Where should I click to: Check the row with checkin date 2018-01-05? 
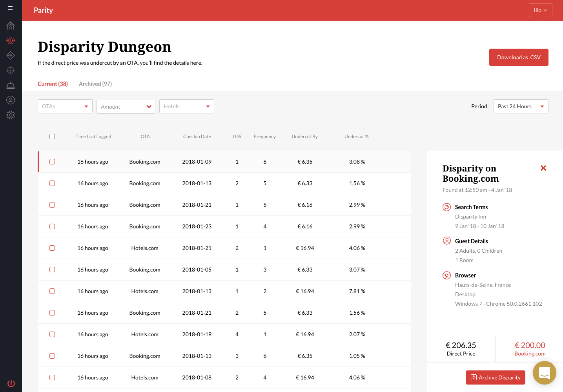(x=52, y=270)
